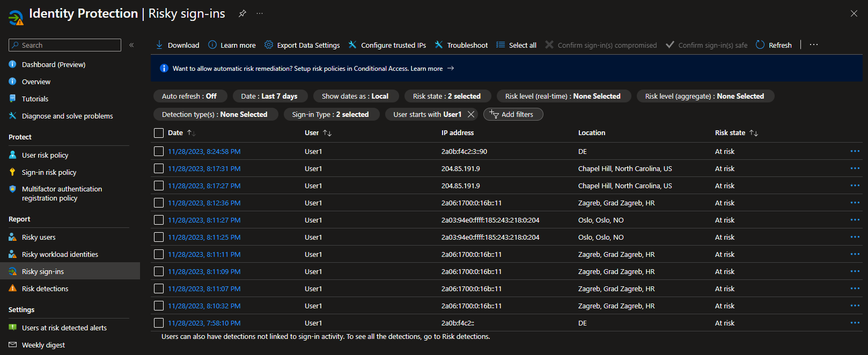Open the Tutorials book icon
The height and width of the screenshot is (355, 868).
click(13, 99)
